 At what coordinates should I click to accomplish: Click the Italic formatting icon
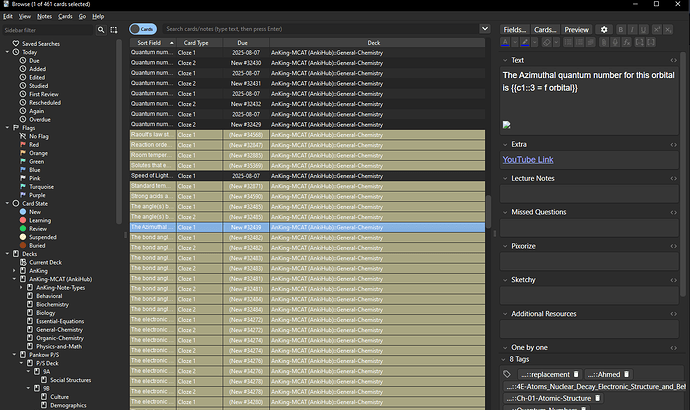tap(634, 30)
